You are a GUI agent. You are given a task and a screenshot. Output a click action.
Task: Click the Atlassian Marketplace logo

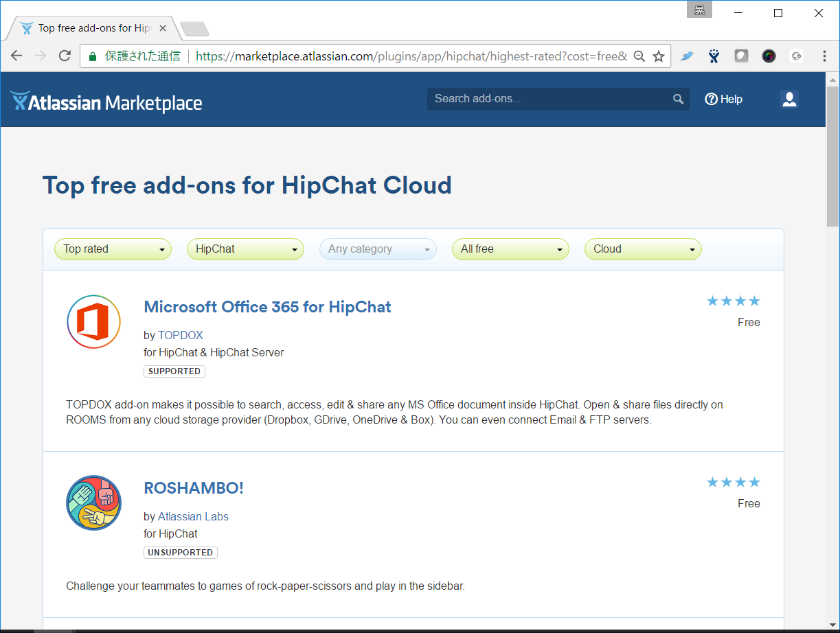point(106,102)
